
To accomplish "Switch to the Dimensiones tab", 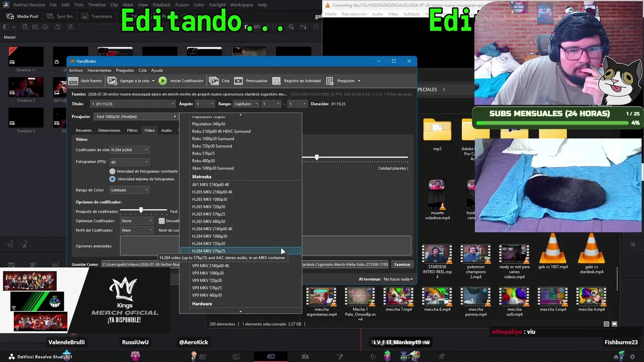I will pyautogui.click(x=109, y=130).
